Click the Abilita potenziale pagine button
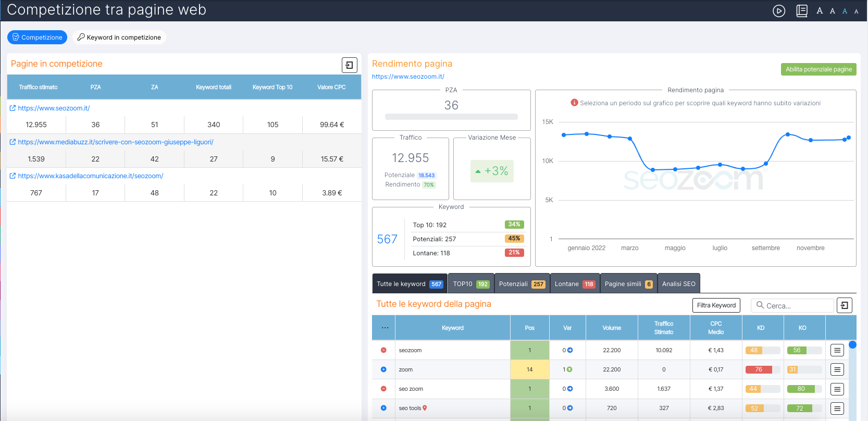868x421 pixels. coord(818,69)
